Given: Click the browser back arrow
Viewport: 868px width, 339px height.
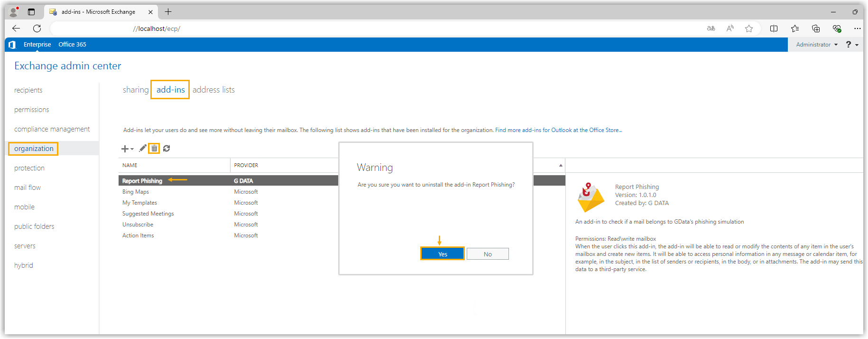Looking at the screenshot, I should pyautogui.click(x=16, y=28).
